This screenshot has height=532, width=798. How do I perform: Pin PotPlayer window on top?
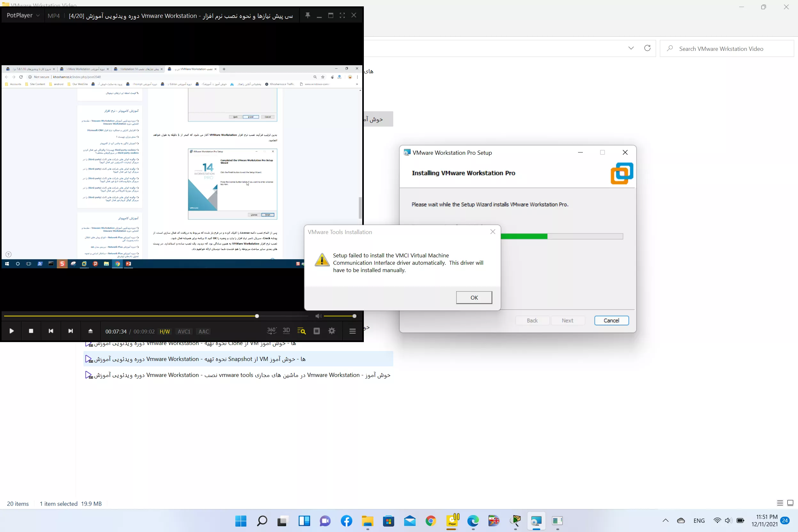tap(307, 15)
